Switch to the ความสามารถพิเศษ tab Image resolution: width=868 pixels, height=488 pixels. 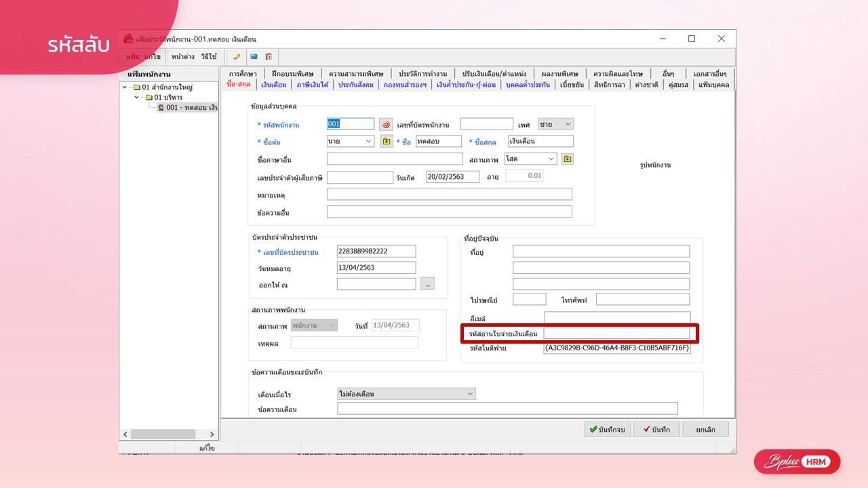point(356,73)
